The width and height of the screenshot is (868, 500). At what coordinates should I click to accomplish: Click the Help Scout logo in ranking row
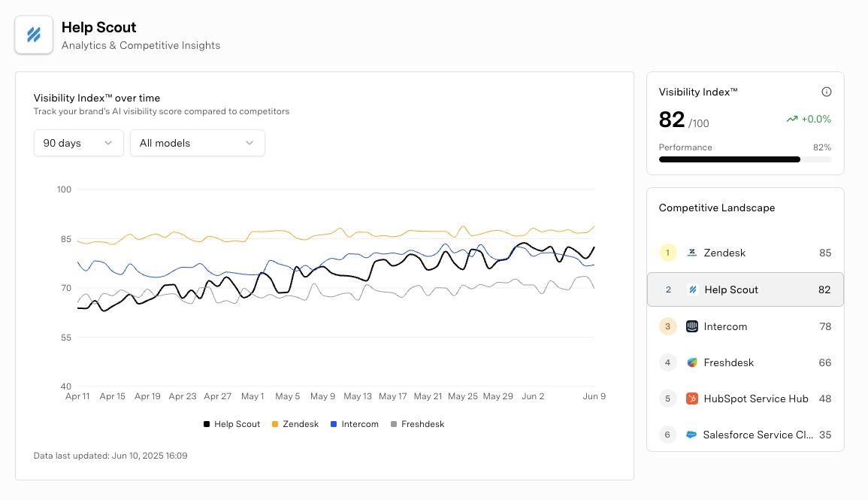click(692, 289)
